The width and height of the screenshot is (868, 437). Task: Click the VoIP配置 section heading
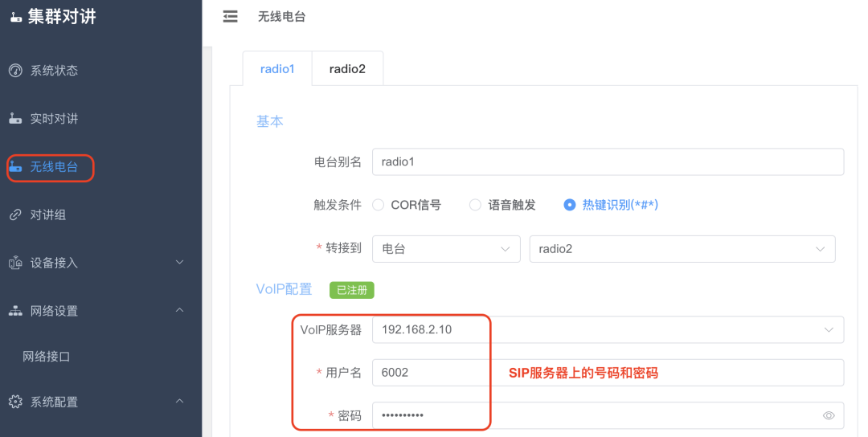coord(284,289)
